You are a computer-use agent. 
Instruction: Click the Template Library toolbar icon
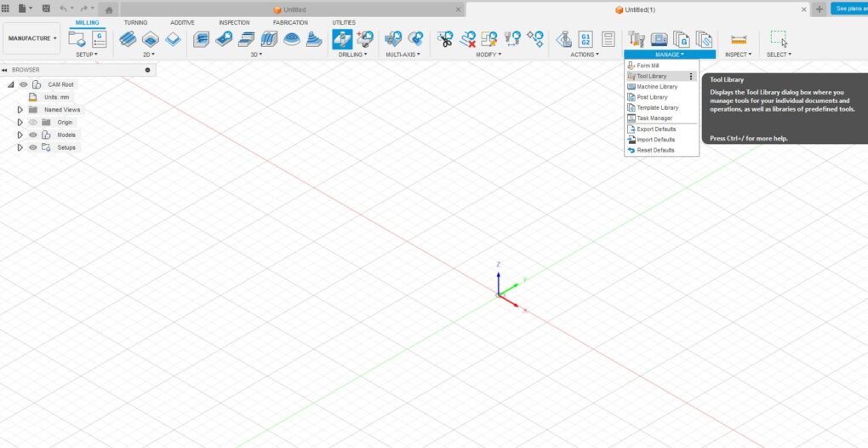click(704, 39)
